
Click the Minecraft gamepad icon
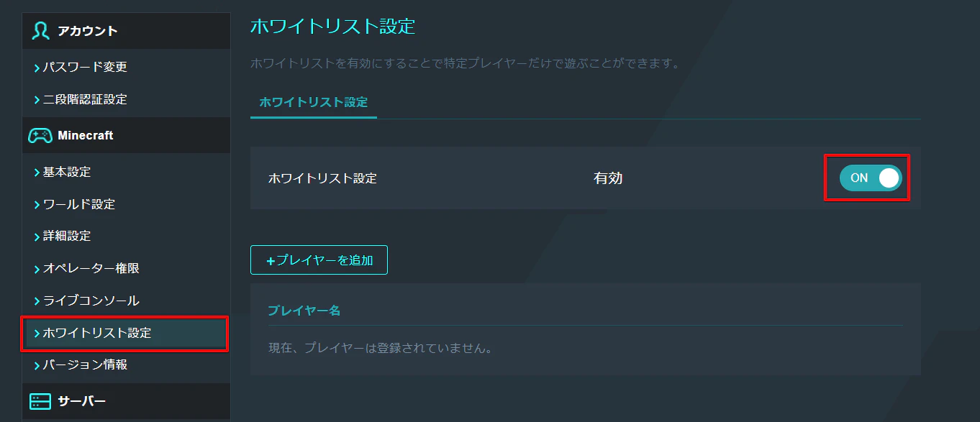(40, 135)
